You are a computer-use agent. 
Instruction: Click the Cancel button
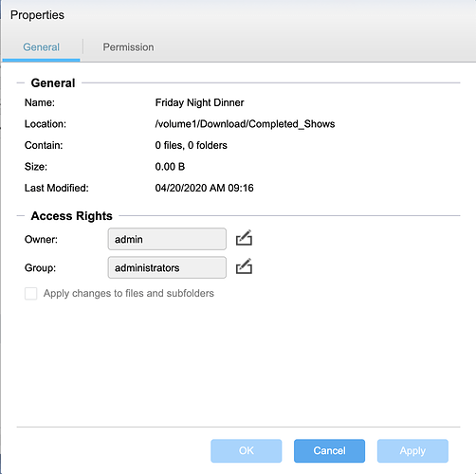(x=329, y=450)
